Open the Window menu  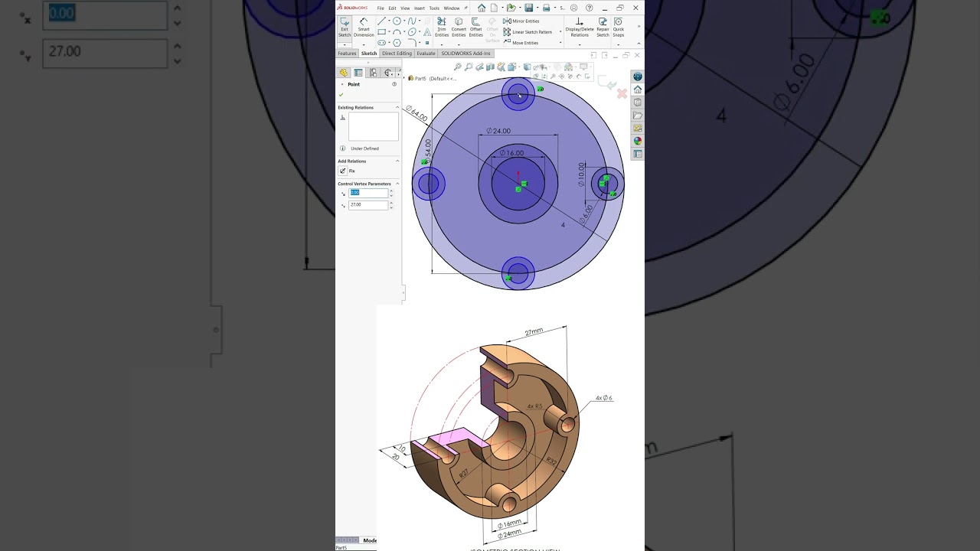point(452,8)
